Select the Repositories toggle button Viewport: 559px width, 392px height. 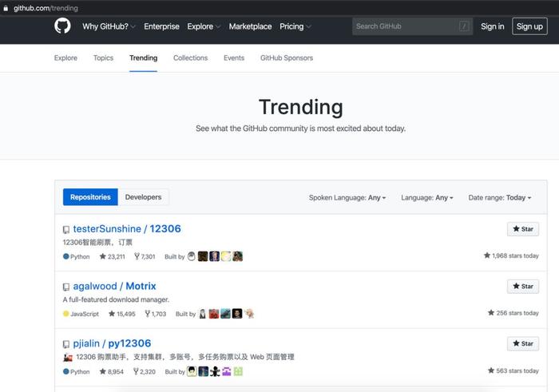coord(90,197)
